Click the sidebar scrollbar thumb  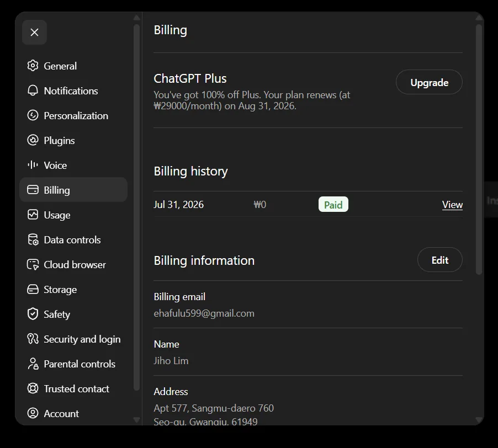(x=136, y=208)
